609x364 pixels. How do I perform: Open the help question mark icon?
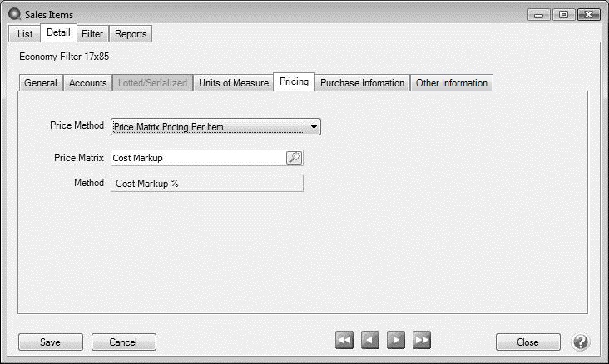click(580, 342)
